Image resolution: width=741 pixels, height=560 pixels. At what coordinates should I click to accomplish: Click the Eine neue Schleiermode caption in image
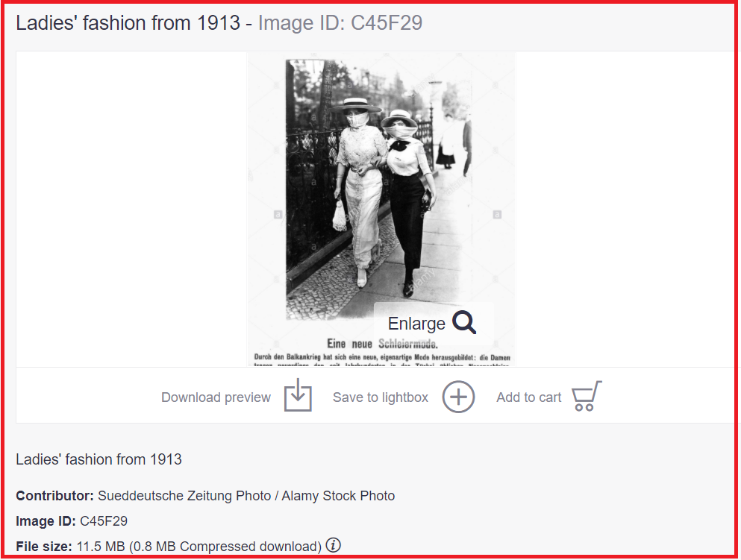382,344
